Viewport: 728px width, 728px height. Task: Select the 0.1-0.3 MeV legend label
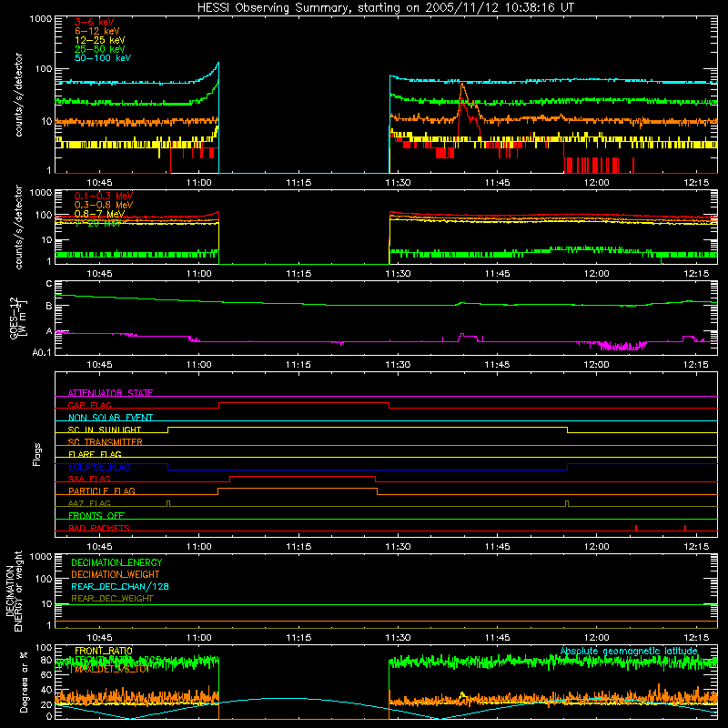104,196
